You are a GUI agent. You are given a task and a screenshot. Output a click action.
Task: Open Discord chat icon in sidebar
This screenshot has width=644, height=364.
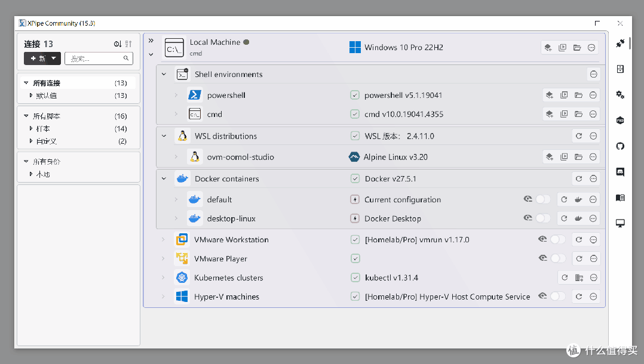(620, 172)
